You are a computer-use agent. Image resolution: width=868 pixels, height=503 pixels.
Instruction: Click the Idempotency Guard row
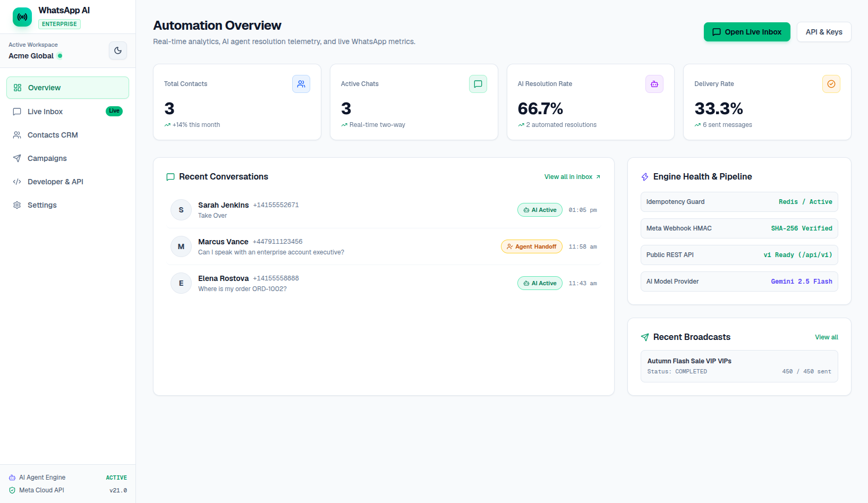point(739,202)
